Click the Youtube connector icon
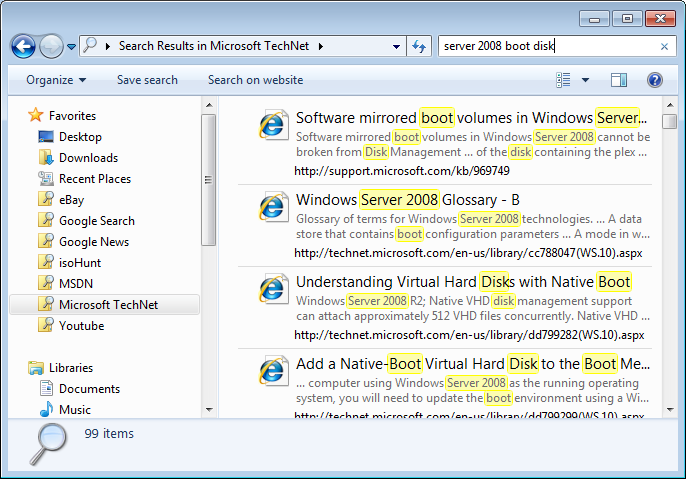 point(46,325)
